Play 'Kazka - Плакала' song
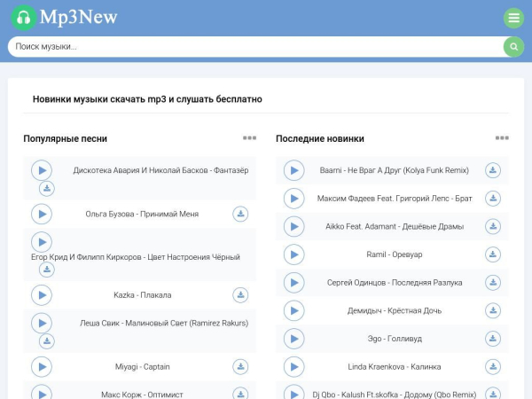This screenshot has width=532, height=399. coord(42,295)
